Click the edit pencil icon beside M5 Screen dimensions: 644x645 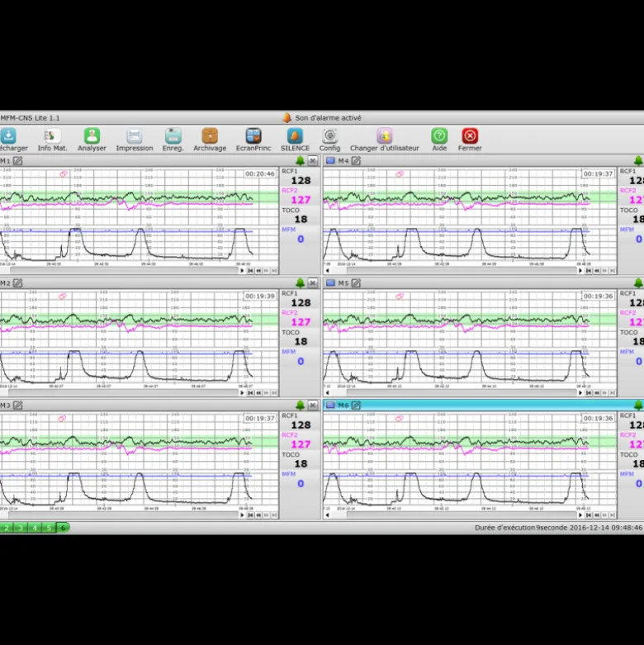[356, 283]
